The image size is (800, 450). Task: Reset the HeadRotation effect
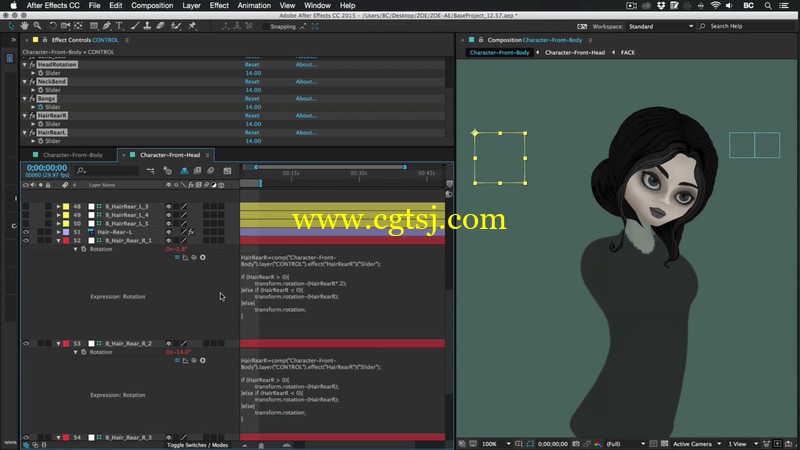252,65
